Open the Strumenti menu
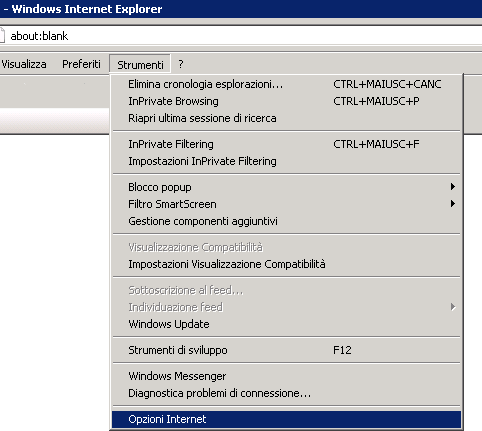This screenshot has height=431, width=482. pos(140,64)
